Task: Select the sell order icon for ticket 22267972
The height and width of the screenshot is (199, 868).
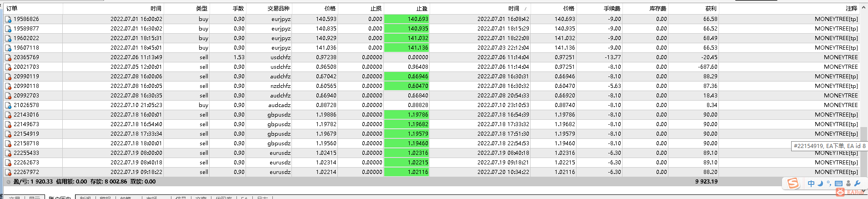Action: [8, 172]
